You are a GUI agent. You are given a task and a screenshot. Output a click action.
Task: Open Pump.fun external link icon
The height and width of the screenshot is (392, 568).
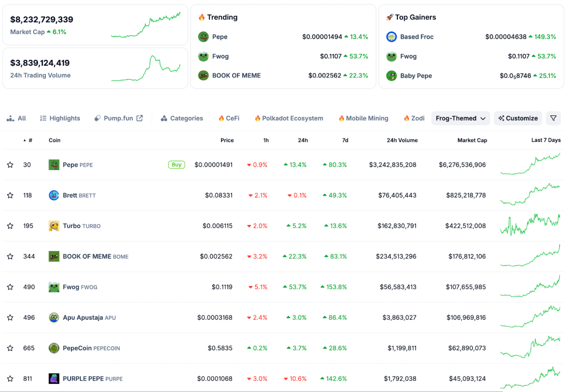139,118
